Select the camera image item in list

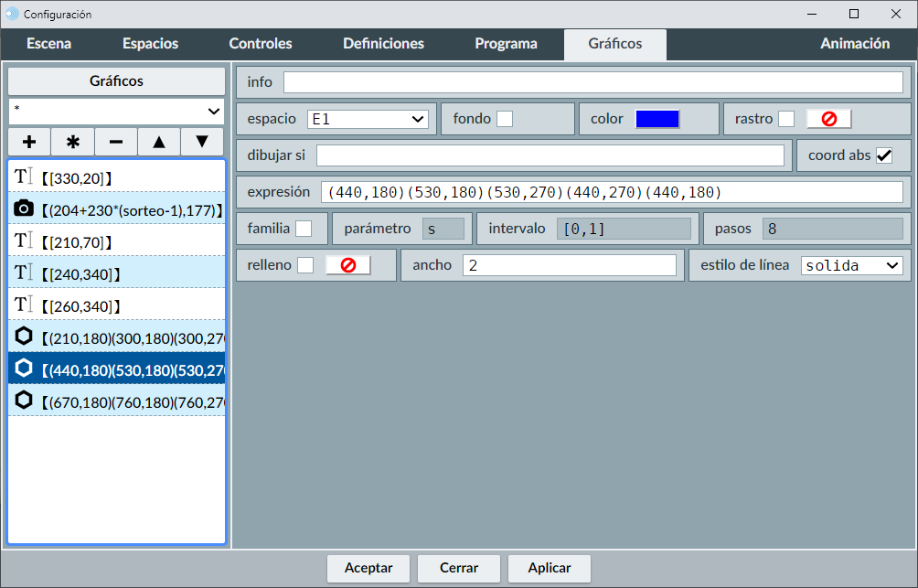point(116,210)
